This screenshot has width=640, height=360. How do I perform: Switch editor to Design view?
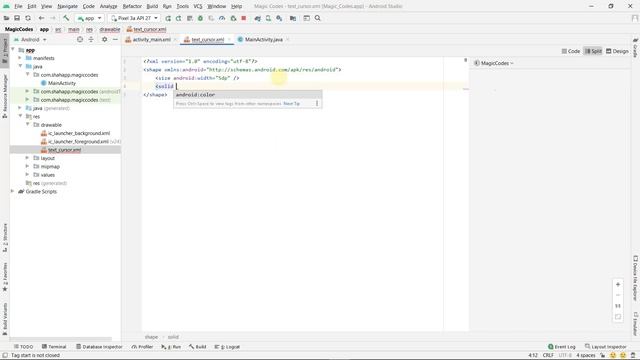tap(617, 51)
